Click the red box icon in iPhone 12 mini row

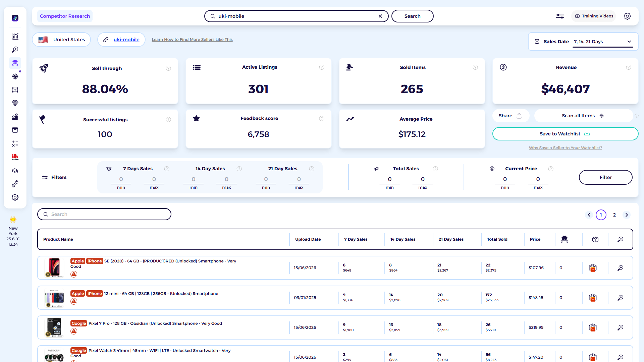[593, 298]
